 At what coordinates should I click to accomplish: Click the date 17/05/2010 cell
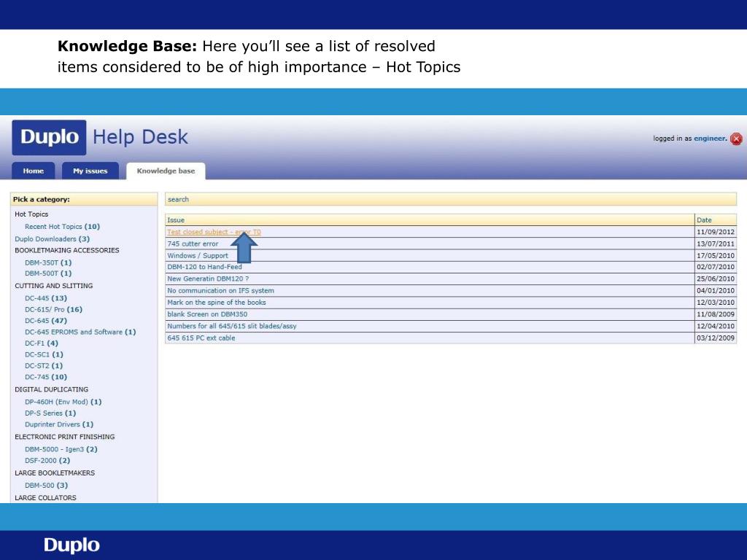[716, 256]
